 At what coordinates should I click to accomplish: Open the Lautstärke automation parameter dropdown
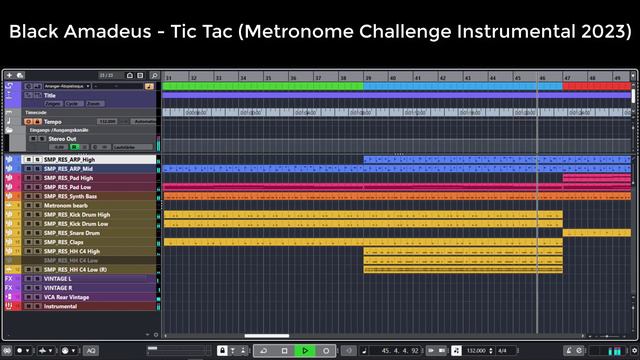click(133, 147)
